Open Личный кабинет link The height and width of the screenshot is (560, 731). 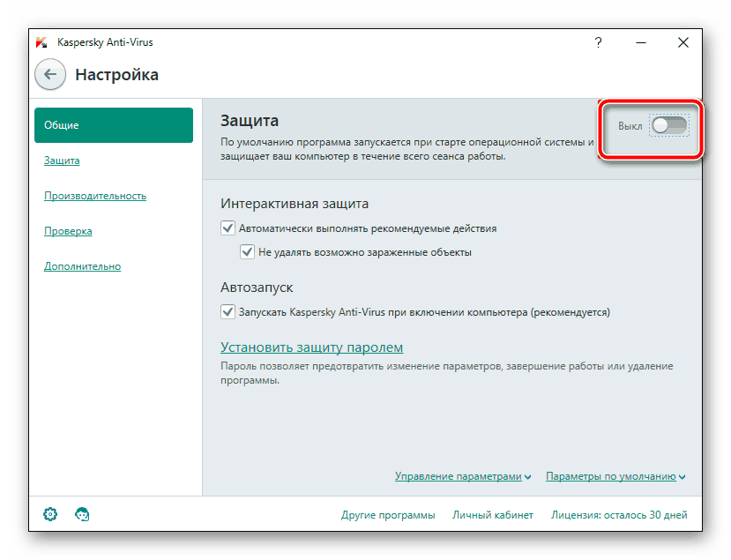click(x=493, y=515)
